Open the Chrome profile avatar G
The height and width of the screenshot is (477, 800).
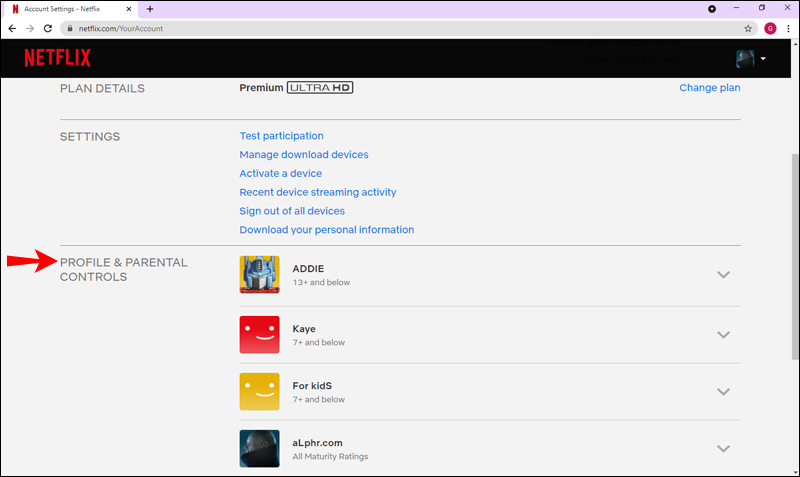[770, 29]
